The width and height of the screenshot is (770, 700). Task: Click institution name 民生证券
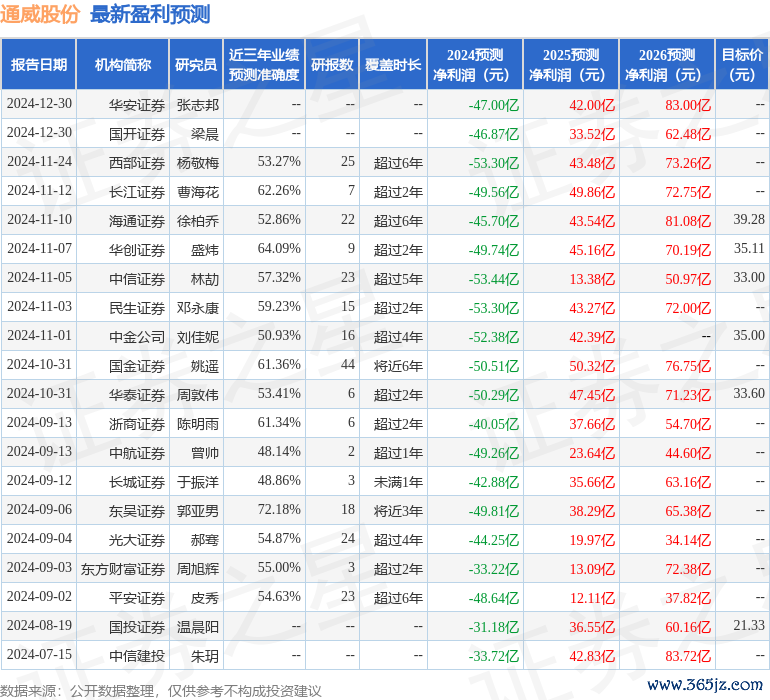[137, 308]
